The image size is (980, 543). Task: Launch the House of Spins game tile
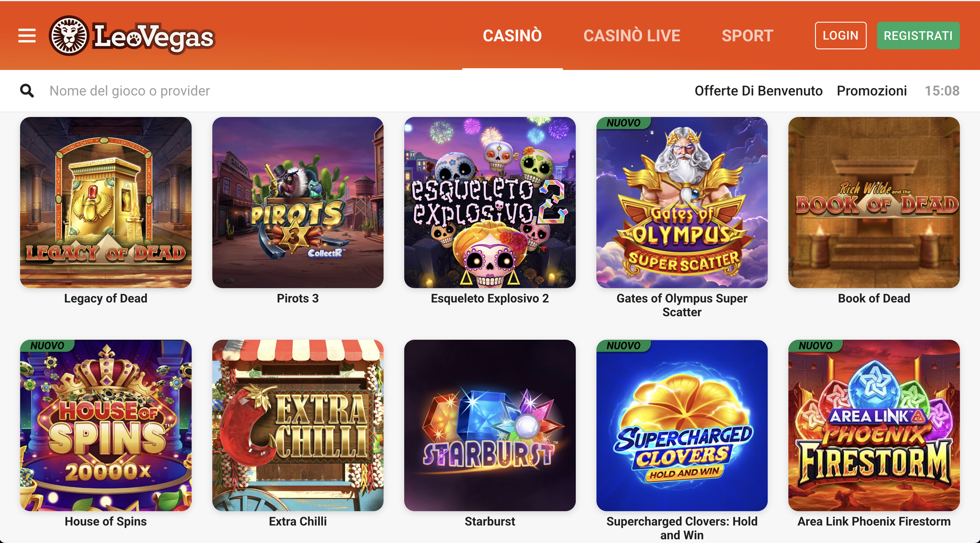pyautogui.click(x=106, y=425)
